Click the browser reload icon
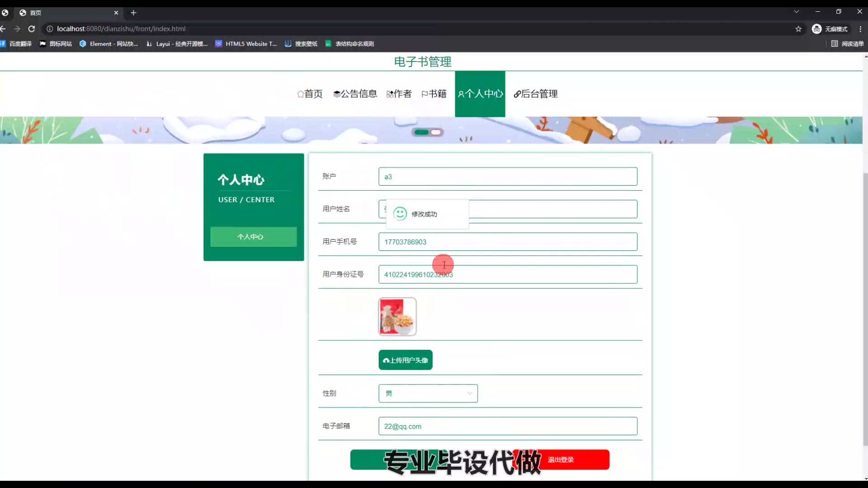The width and height of the screenshot is (868, 488). pyautogui.click(x=32, y=29)
